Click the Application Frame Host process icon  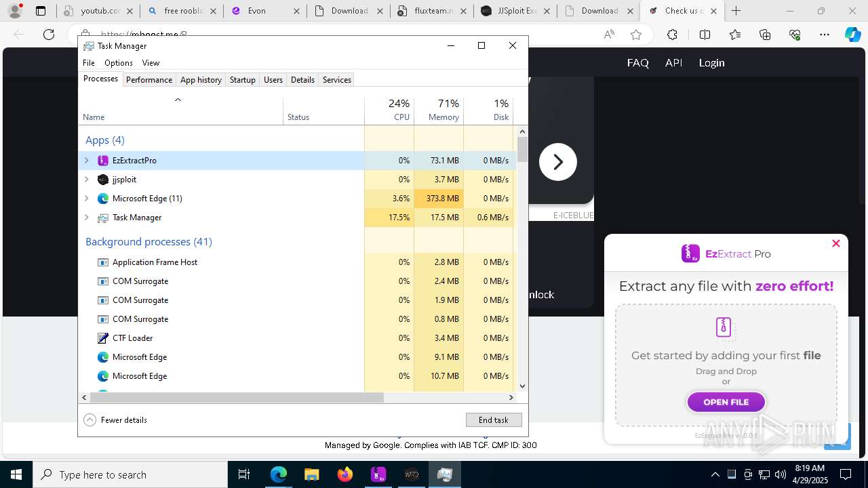tap(103, 262)
